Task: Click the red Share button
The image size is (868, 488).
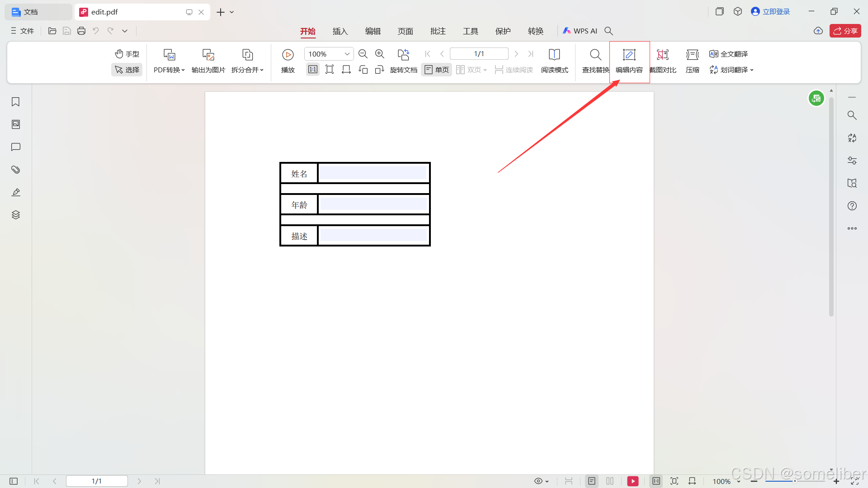Action: click(845, 31)
